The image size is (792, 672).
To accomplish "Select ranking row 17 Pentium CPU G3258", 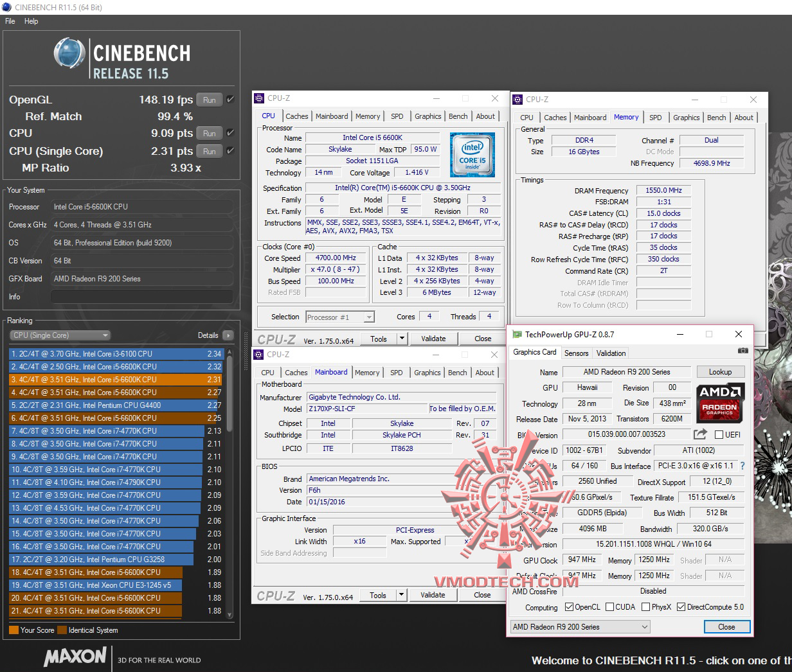I will 116,560.
